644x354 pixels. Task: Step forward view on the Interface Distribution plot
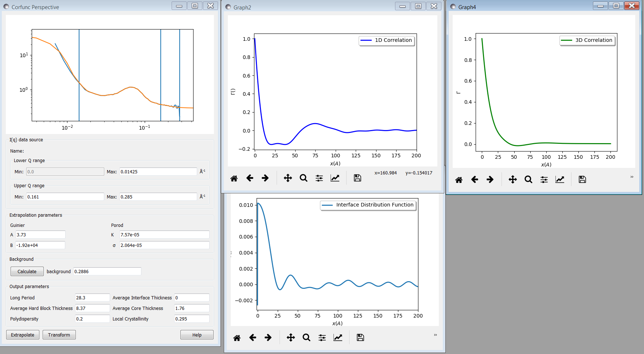(268, 338)
